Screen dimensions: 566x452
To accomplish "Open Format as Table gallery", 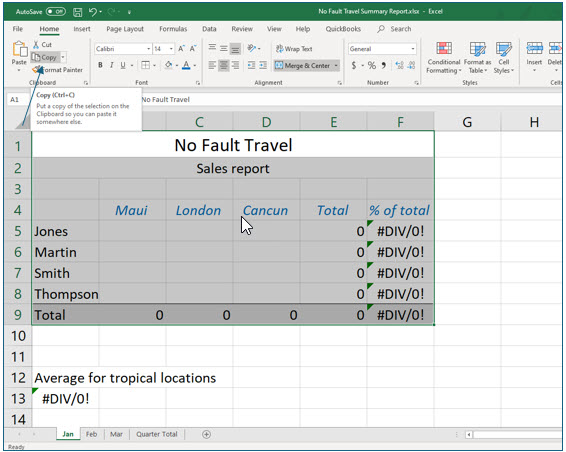I will click(478, 58).
